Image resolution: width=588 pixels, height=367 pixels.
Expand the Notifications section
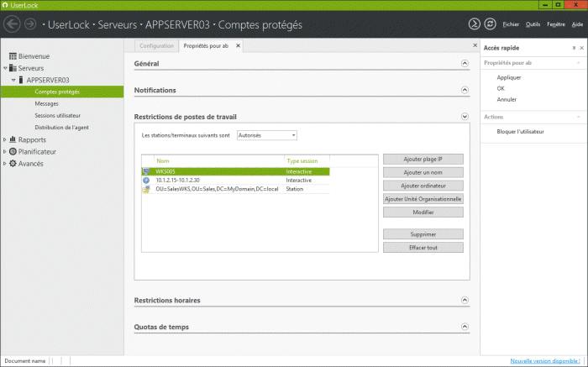click(465, 90)
